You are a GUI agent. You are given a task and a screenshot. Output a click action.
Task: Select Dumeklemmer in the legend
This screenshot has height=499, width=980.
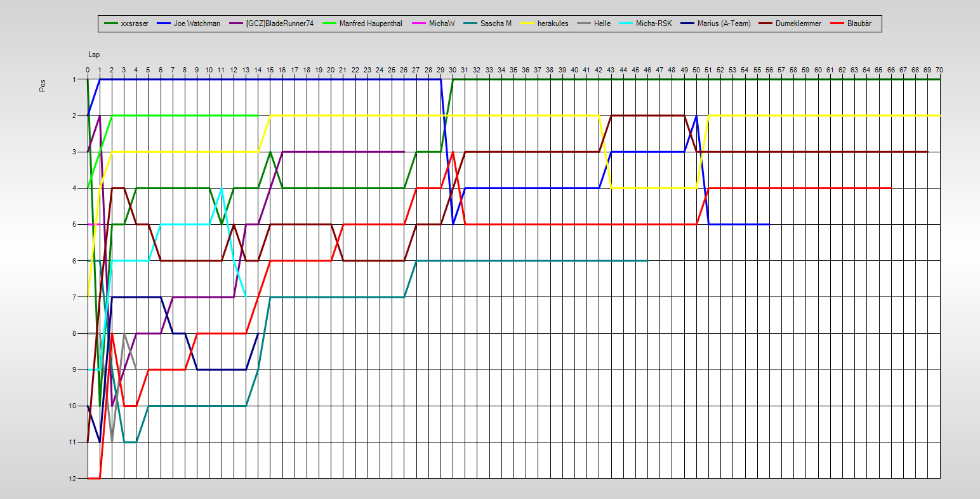pos(798,23)
